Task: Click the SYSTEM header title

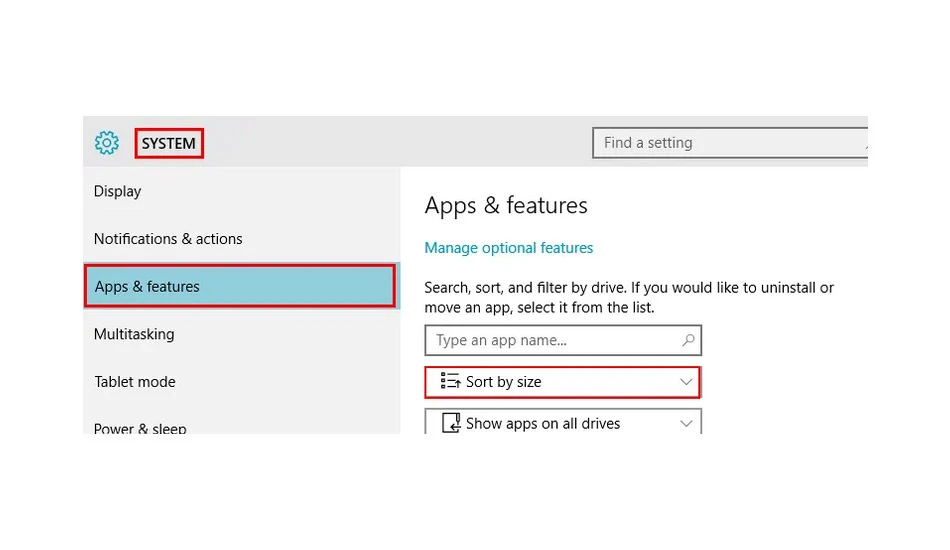Action: click(168, 144)
